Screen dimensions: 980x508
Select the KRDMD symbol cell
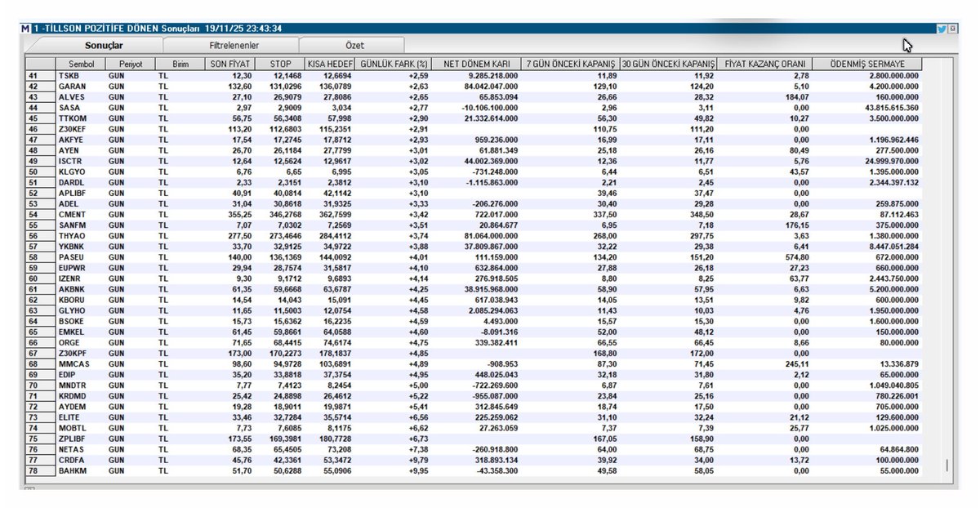pos(80,397)
